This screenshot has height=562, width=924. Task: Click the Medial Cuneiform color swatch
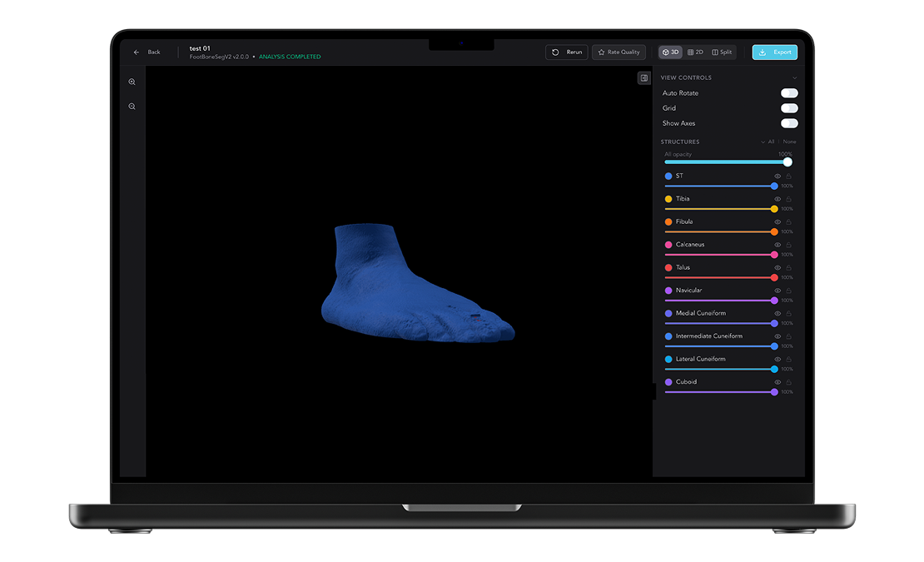(668, 313)
